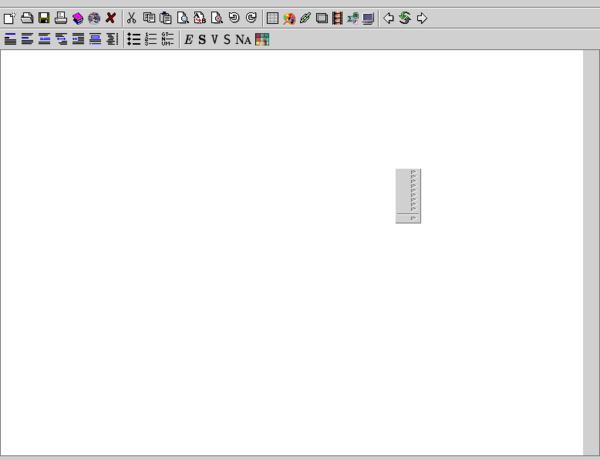This screenshot has height=460, width=600.
Task: Click the computer monitor icon
Action: click(x=368, y=18)
